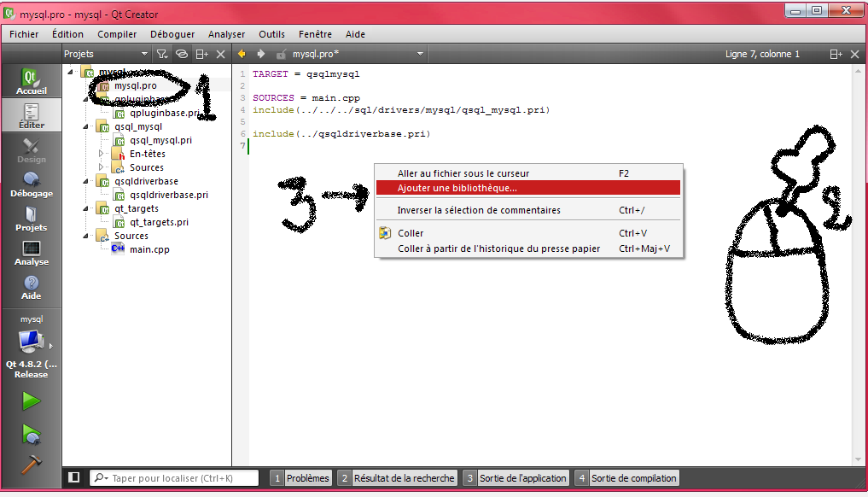Open the Compiler menu
Image resolution: width=868 pixels, height=497 pixels.
pyautogui.click(x=117, y=34)
